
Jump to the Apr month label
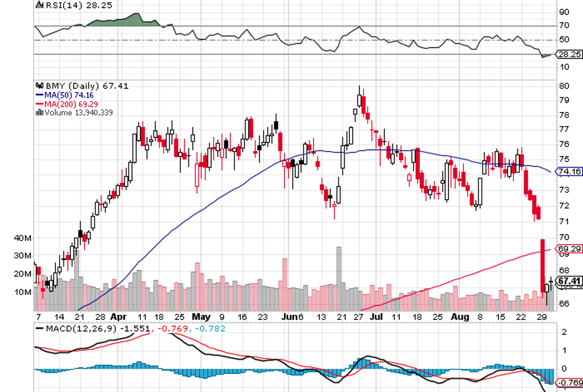[119, 317]
